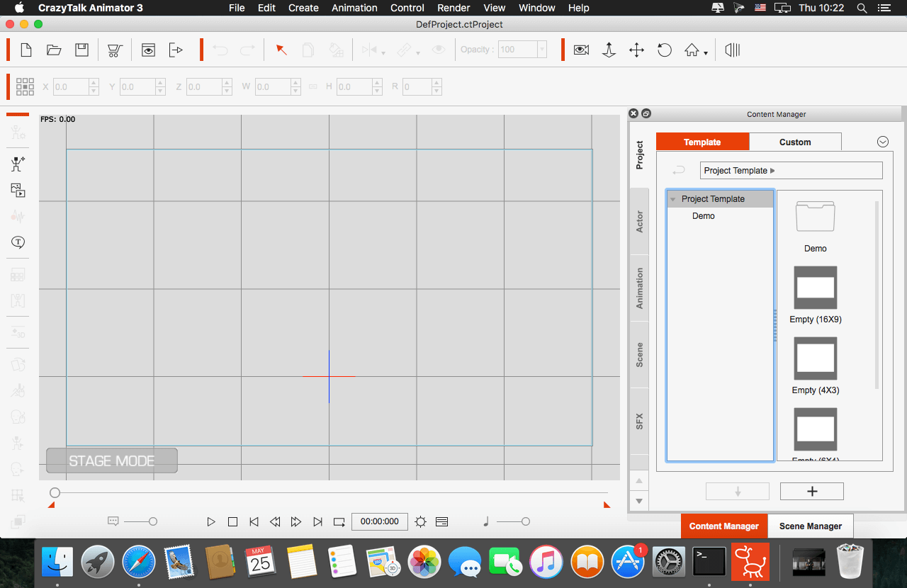Open the Create menu
Screen dimensions: 907x588
pos(303,8)
